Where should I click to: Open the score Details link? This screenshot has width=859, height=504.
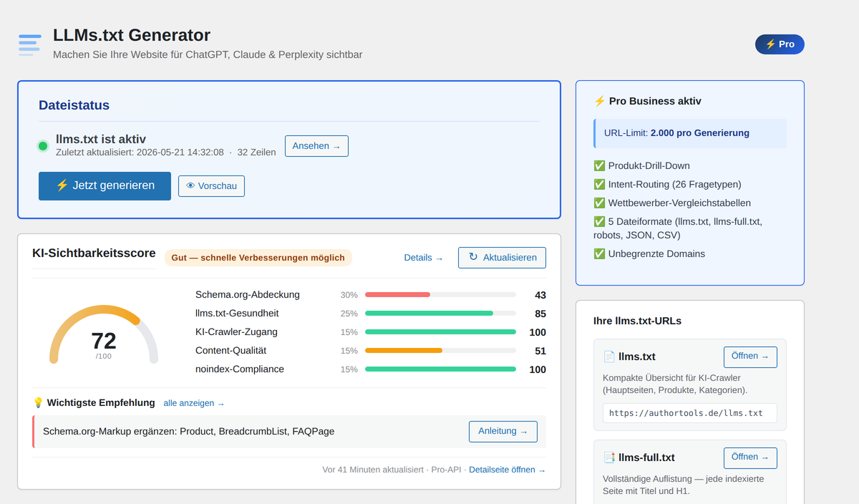(x=423, y=258)
